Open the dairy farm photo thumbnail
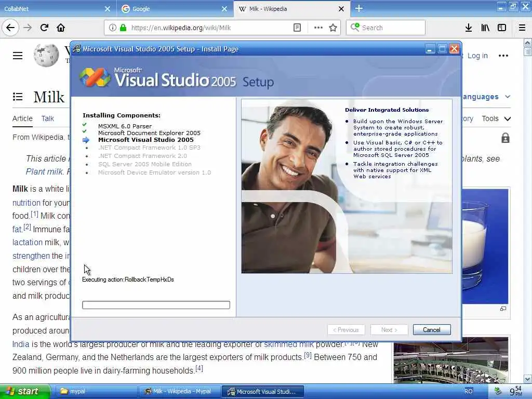Viewport: 532px width, 399px height. (451, 361)
